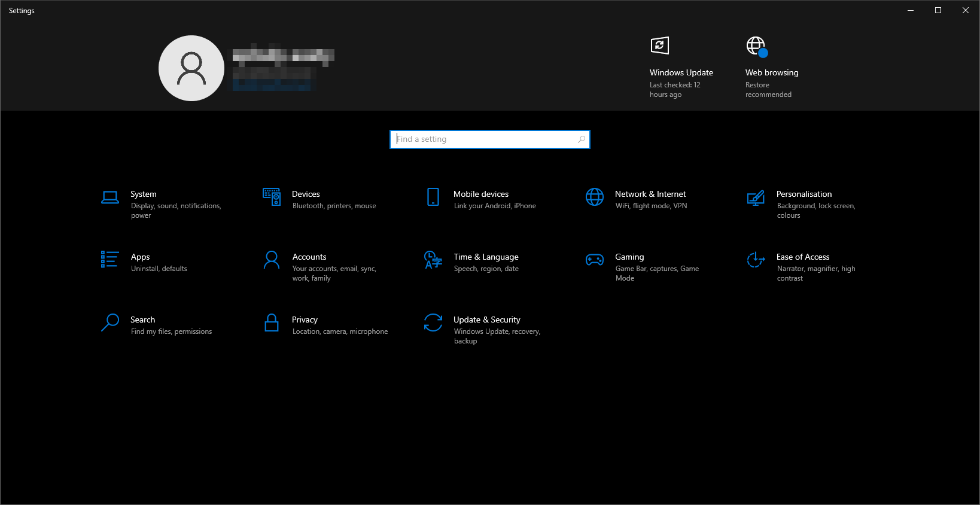Screen dimensions: 980x505
Task: Open the Time & Language icon
Action: click(433, 260)
